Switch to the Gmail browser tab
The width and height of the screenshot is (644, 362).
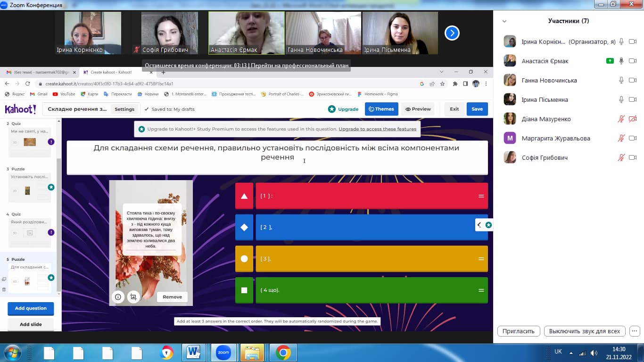tap(40, 72)
